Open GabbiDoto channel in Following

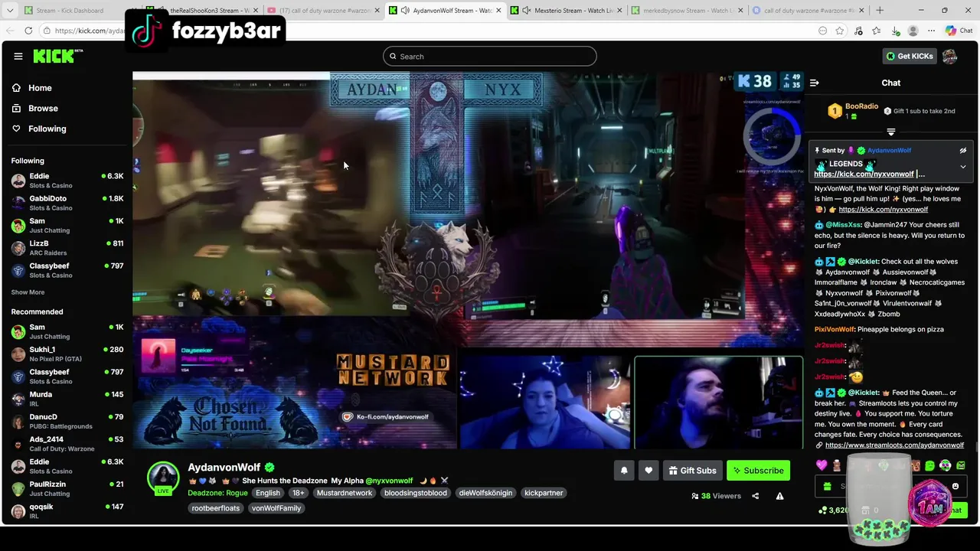pos(67,203)
